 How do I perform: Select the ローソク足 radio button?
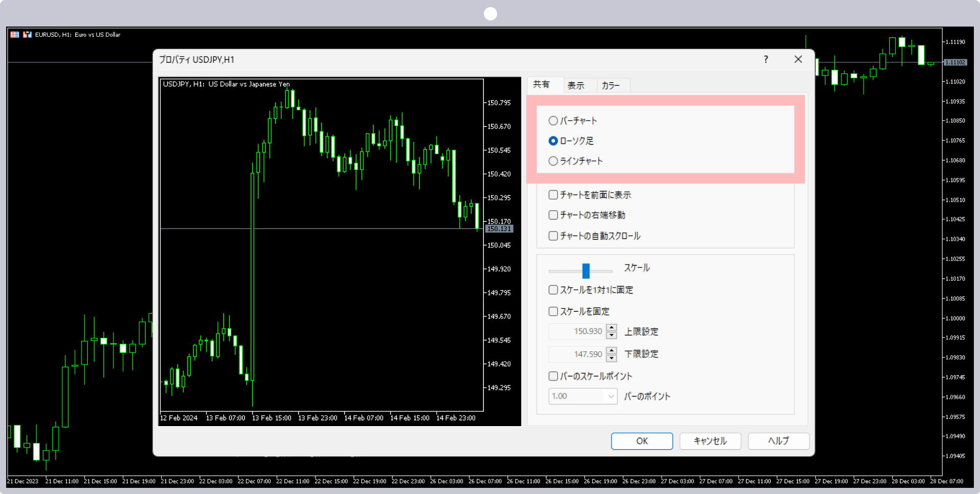click(x=553, y=141)
